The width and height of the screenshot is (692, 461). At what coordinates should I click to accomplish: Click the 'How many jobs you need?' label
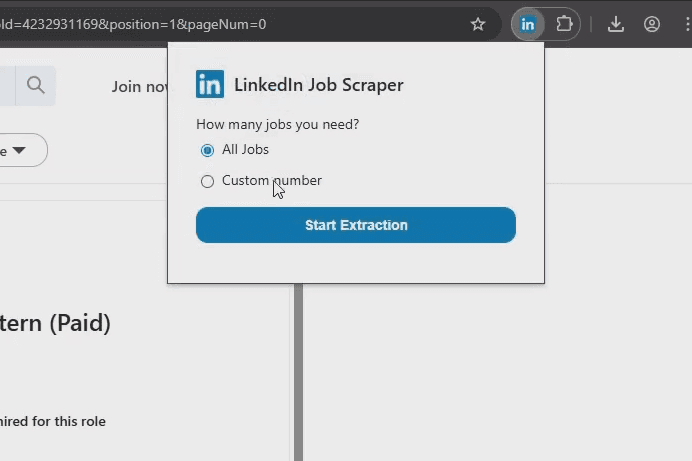278,124
